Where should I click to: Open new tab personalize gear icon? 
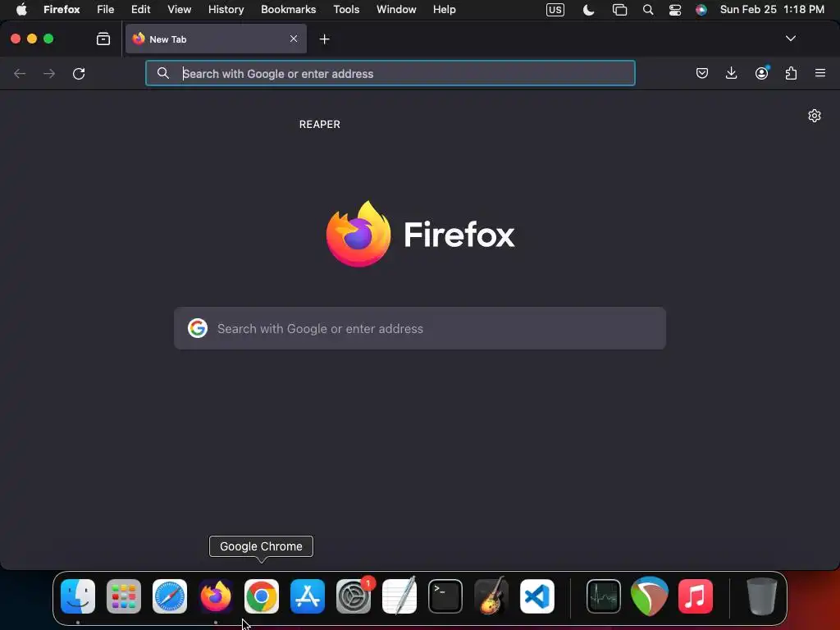(x=815, y=116)
